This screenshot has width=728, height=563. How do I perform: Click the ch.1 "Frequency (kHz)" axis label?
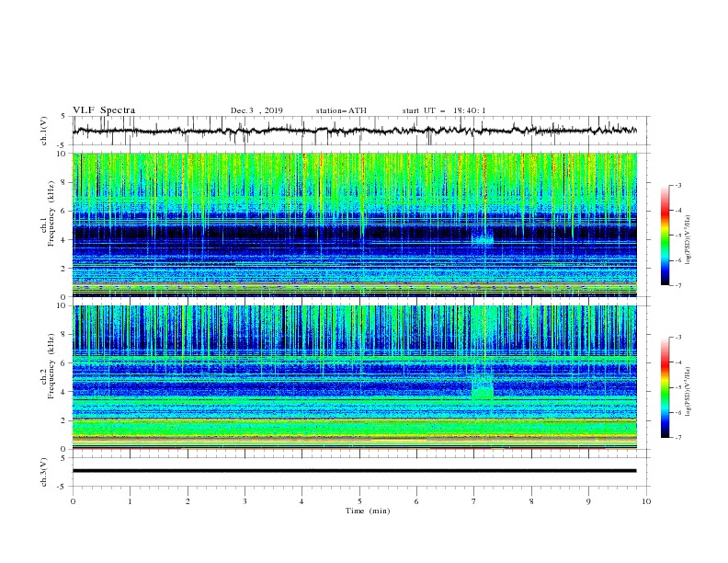[x=51, y=214]
